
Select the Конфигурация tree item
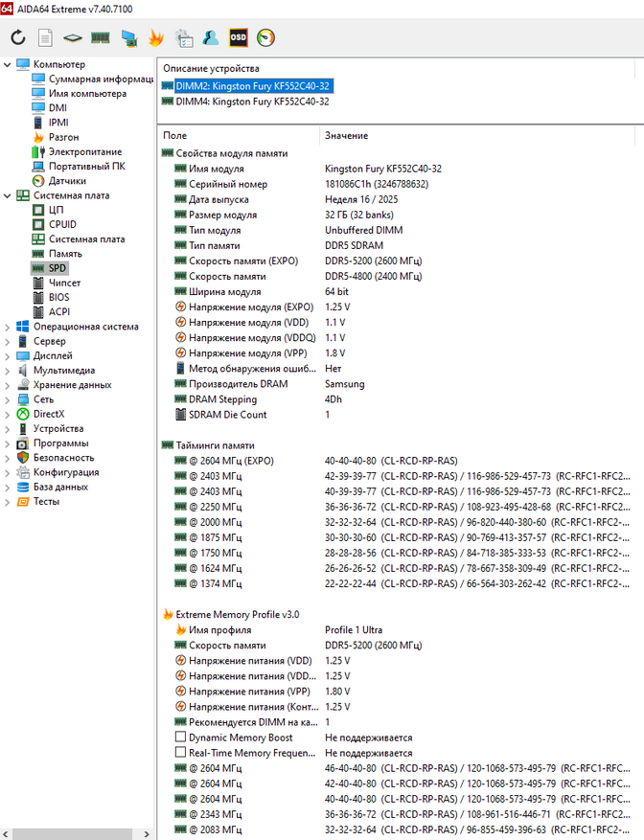[58, 472]
